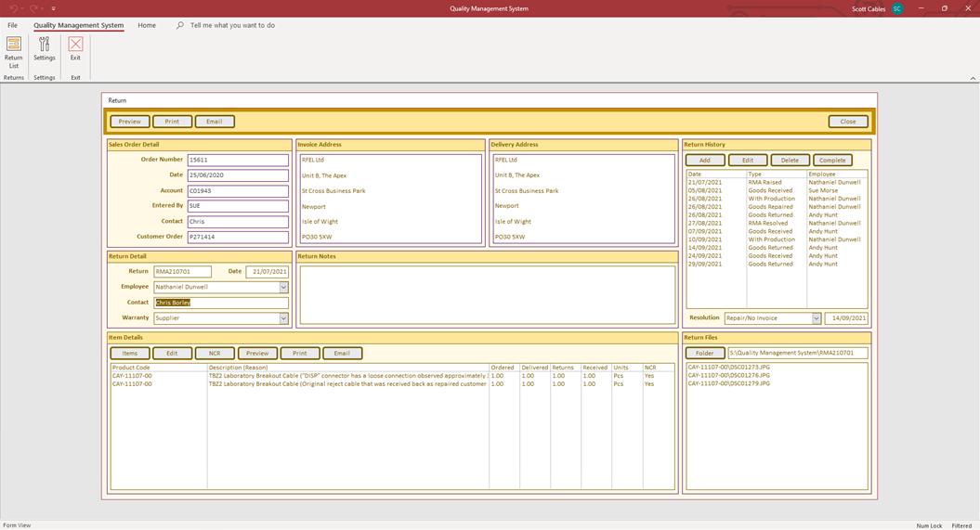The image size is (980, 530).
Task: Select the RMA Raised history row
Action: click(x=777, y=183)
